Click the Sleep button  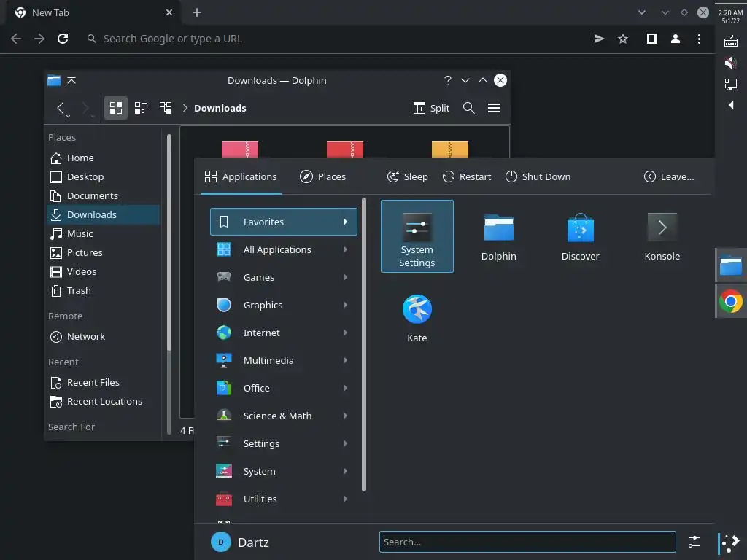tap(407, 176)
